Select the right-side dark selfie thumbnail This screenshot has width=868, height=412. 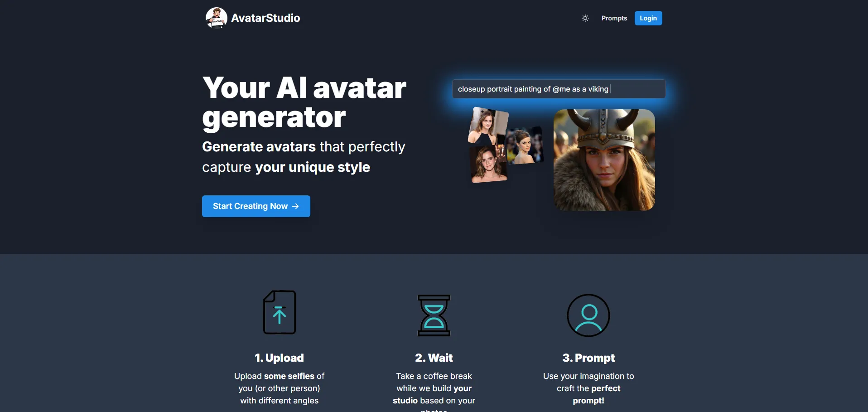click(525, 145)
